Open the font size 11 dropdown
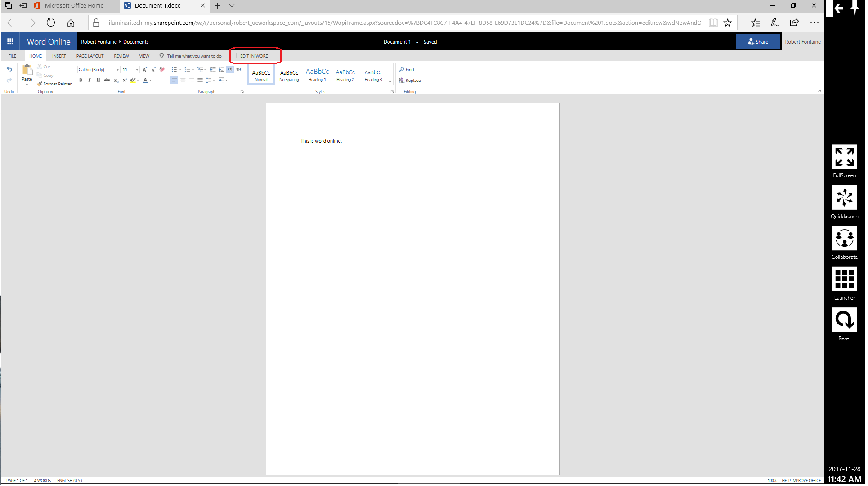Screen dimensions: 868x486 [x=137, y=70]
